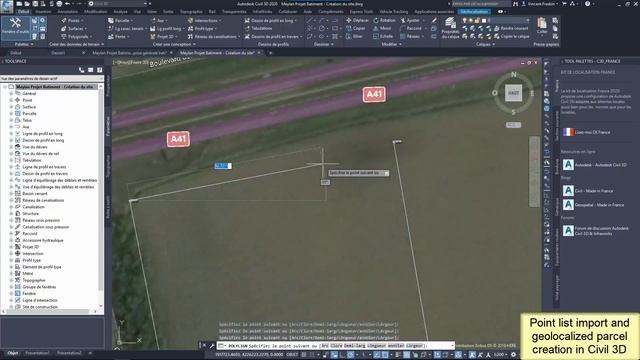Open Geospatial - Made in France link

[593, 205]
